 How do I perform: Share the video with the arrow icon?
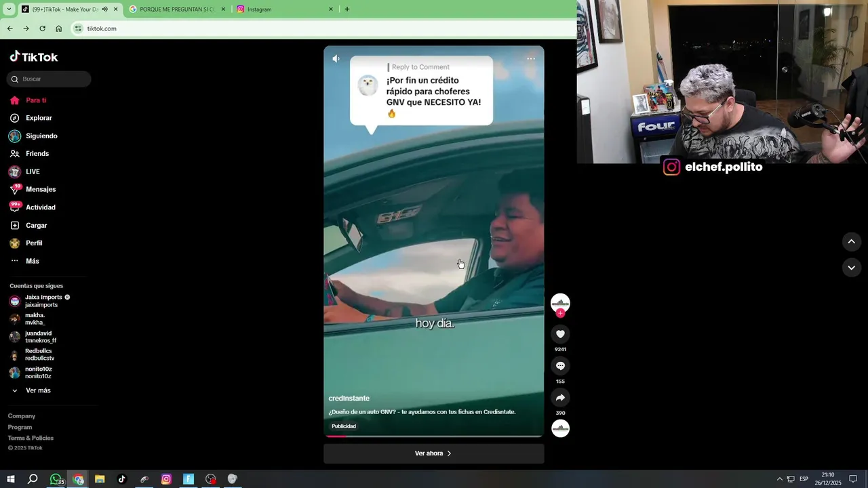click(x=560, y=398)
